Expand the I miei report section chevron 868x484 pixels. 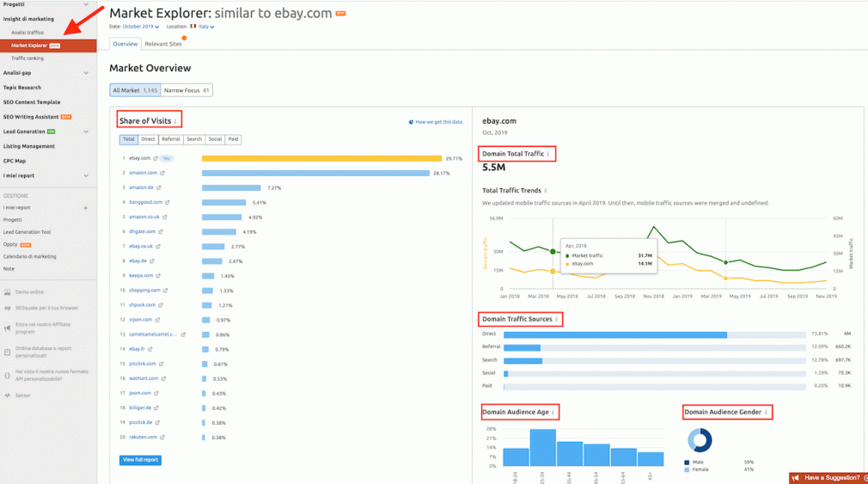tap(86, 176)
